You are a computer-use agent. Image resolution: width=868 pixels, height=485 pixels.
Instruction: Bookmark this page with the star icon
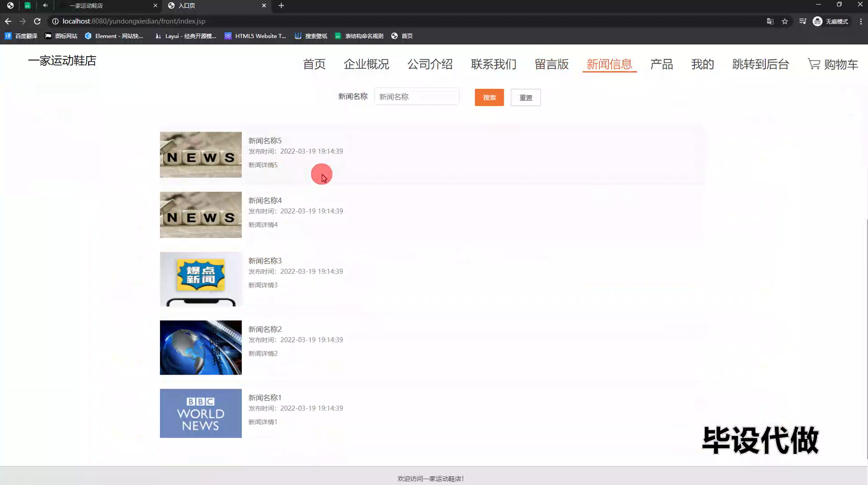785,21
